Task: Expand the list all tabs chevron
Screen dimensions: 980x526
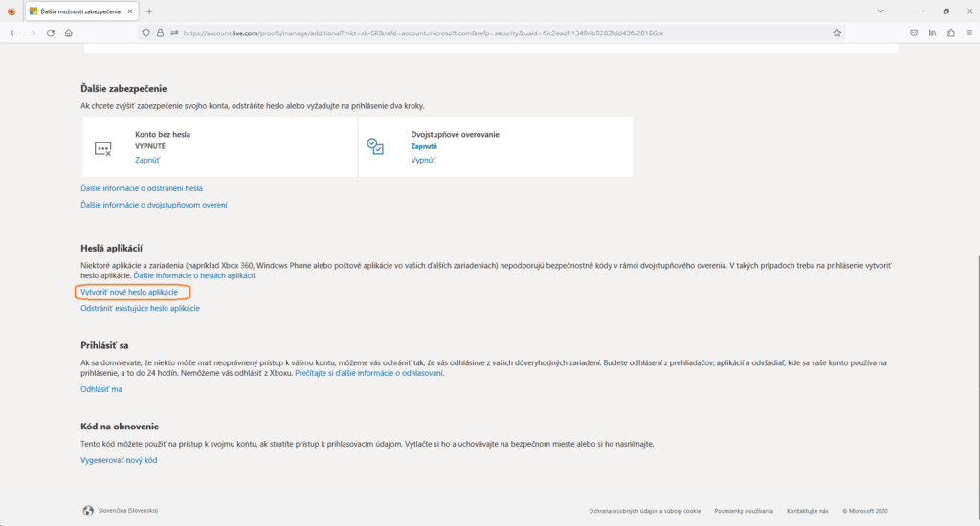Action: tap(880, 11)
